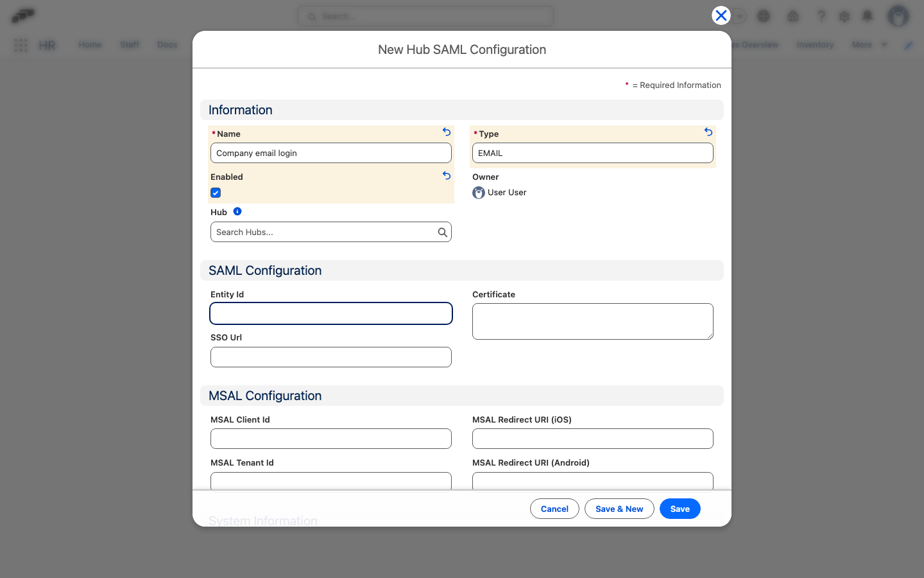Click the Salesforce cloud logo
The width and height of the screenshot is (924, 578).
(23, 15)
